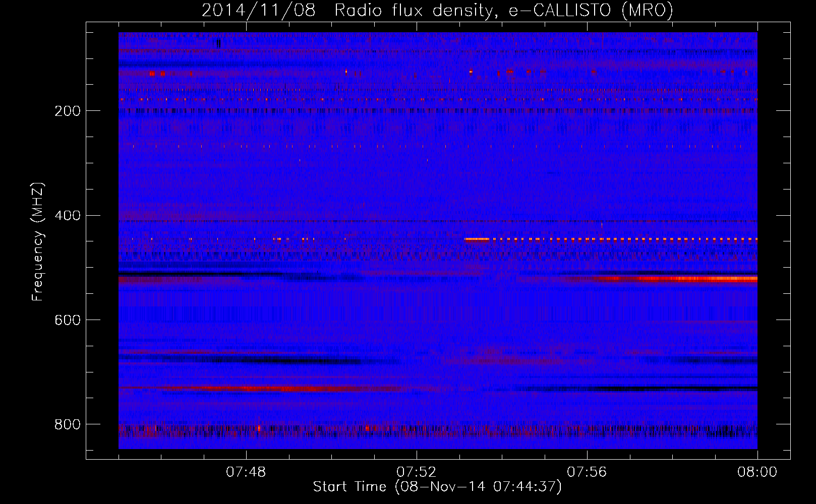The width and height of the screenshot is (816, 504).
Task: Click the 600 frequency tick label
Action: [x=68, y=320]
